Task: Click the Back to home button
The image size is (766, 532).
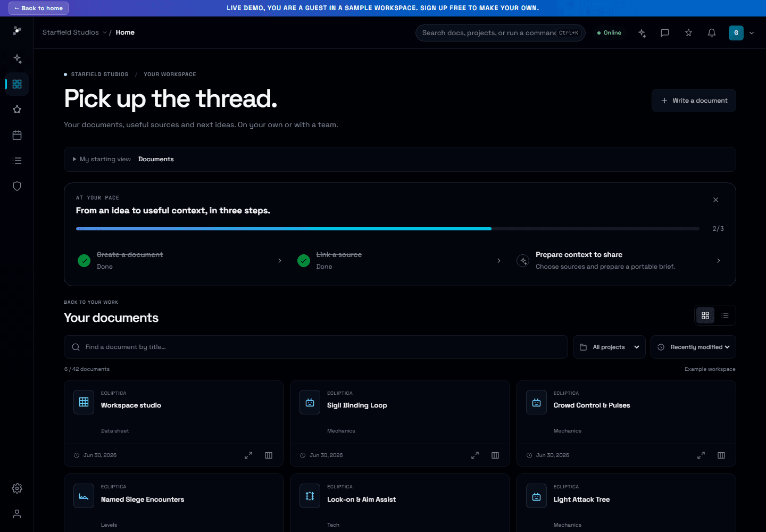Action: [38, 8]
